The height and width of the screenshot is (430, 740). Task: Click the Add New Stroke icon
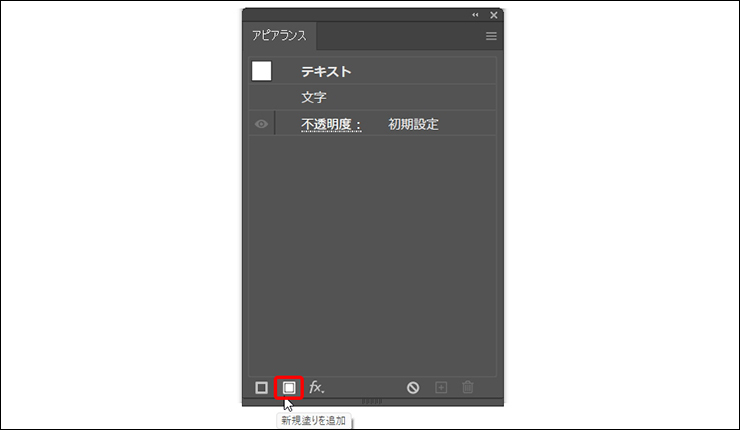click(262, 387)
